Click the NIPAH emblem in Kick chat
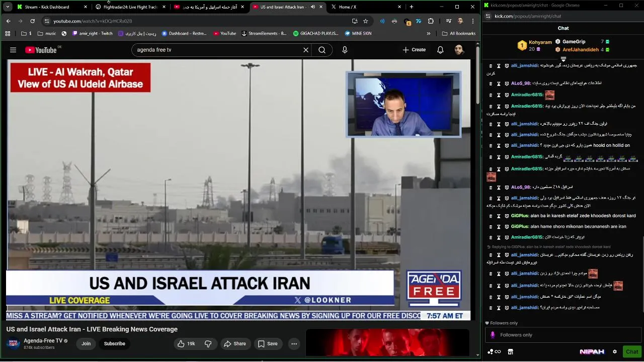This screenshot has width=644, height=362. coord(592,351)
